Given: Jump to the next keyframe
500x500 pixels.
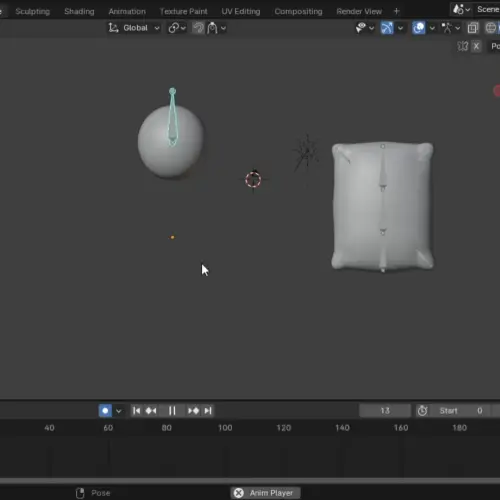Looking at the screenshot, I should [x=193, y=411].
